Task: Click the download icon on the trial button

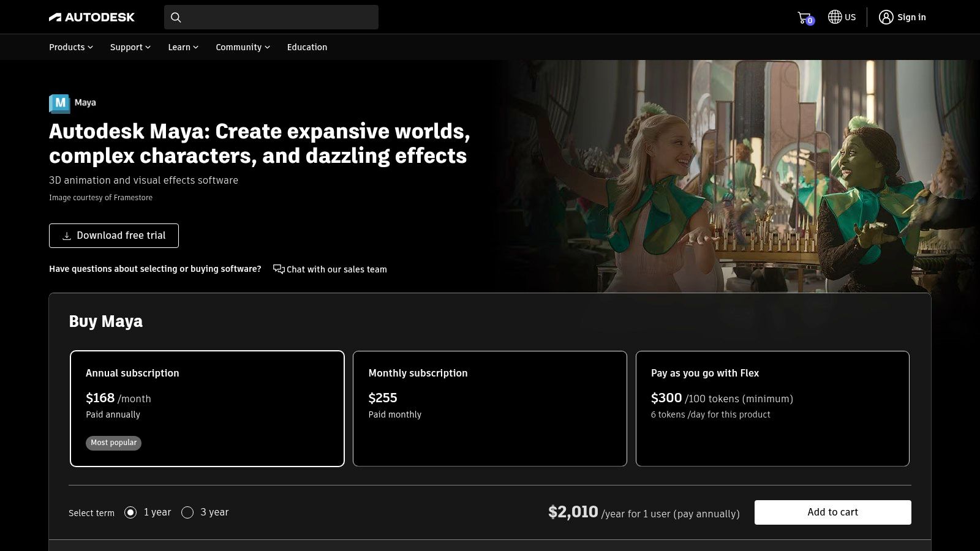Action: tap(66, 235)
